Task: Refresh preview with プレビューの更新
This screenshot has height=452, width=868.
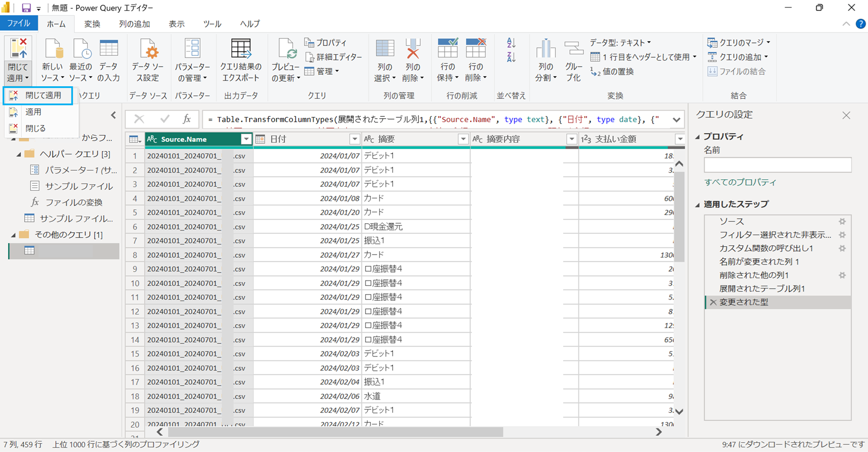Action: click(x=286, y=59)
